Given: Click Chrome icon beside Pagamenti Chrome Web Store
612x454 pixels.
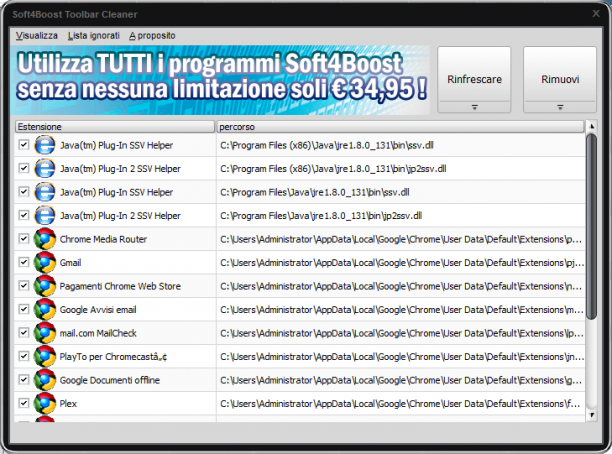Looking at the screenshot, I should point(45,286).
